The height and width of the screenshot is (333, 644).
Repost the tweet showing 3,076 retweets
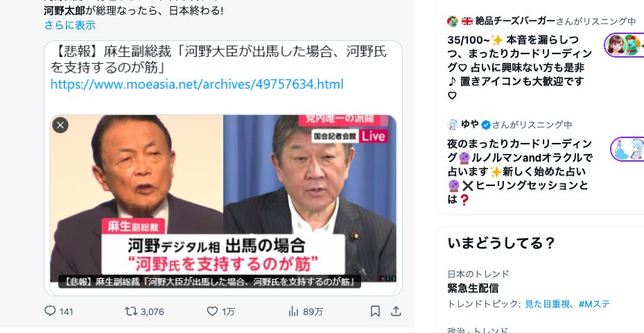(131, 311)
